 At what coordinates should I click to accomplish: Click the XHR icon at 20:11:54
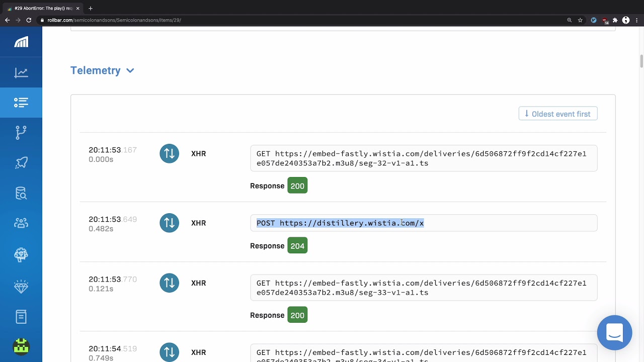(170, 352)
